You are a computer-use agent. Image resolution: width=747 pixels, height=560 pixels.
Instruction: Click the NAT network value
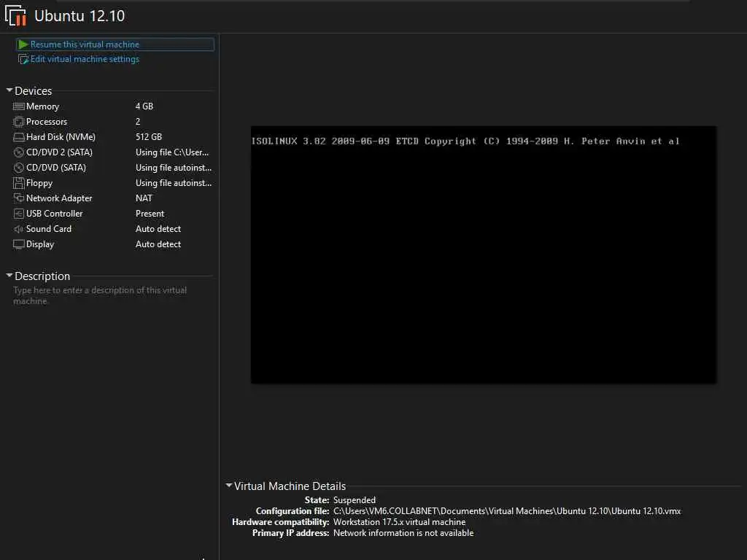point(144,198)
